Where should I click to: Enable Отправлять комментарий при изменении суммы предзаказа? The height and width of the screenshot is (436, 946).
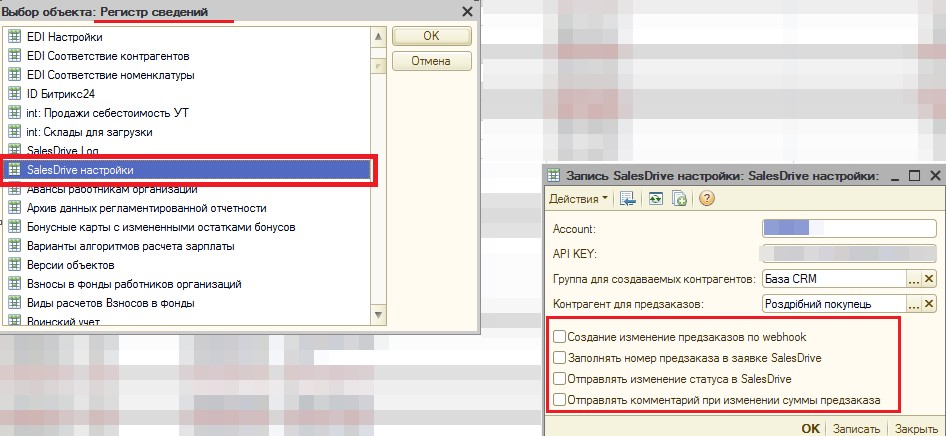click(x=560, y=399)
